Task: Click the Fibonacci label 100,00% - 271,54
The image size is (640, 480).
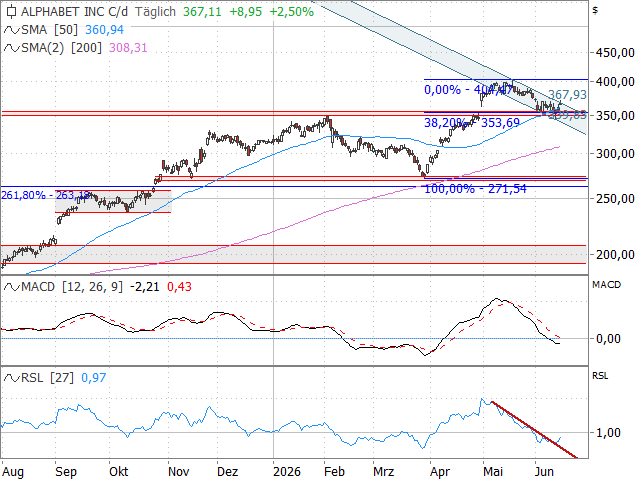Action: coord(476,189)
